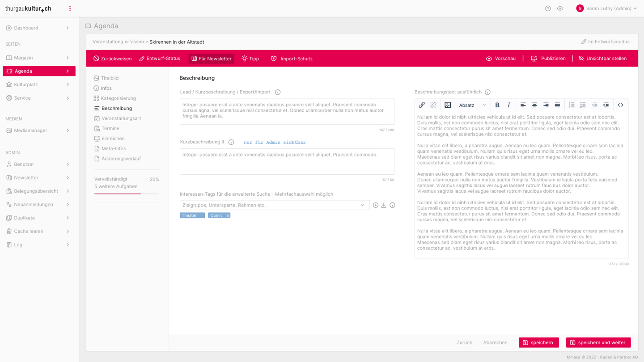Screen dimensions: 644x362
Task: Expand the Sarah Lüthy user menu
Action: pos(607,8)
